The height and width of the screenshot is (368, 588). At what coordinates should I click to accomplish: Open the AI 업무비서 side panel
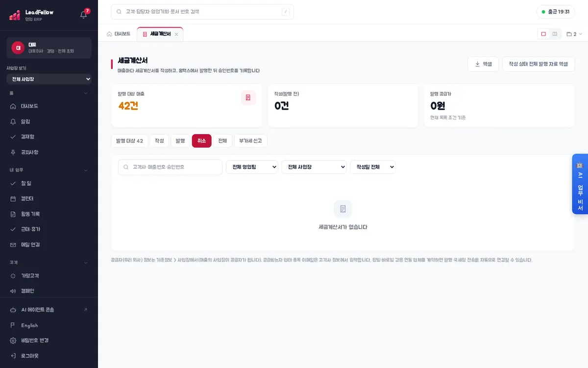click(x=580, y=184)
